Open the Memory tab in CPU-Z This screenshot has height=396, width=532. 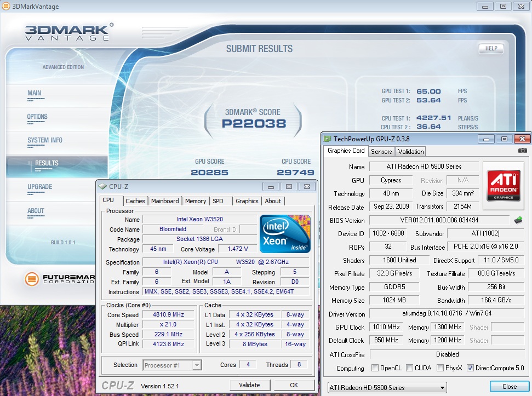pos(196,201)
